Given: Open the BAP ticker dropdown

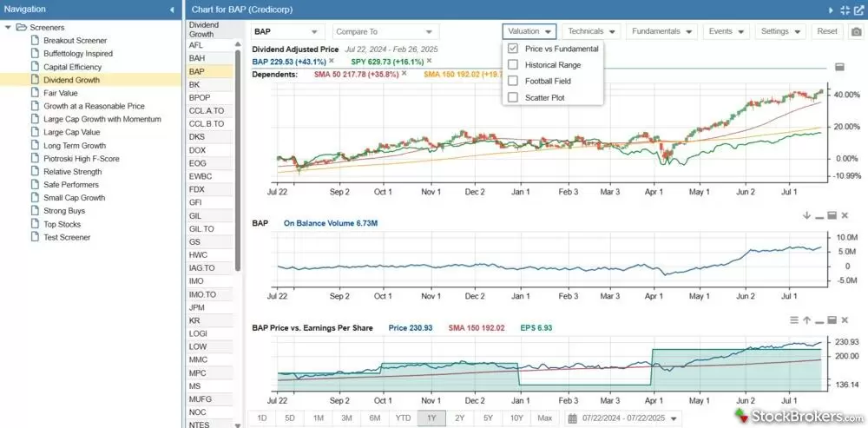Looking at the screenshot, I should [314, 32].
